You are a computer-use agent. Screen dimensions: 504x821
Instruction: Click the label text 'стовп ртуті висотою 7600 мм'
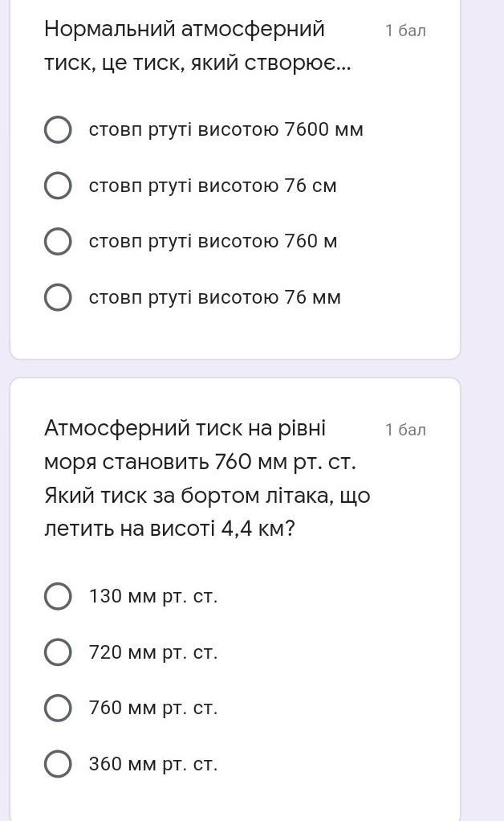pyautogui.click(x=226, y=129)
